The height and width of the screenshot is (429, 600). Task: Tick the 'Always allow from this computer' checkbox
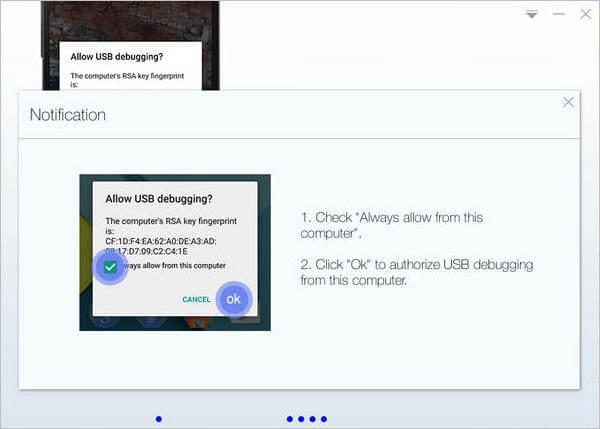click(x=110, y=266)
